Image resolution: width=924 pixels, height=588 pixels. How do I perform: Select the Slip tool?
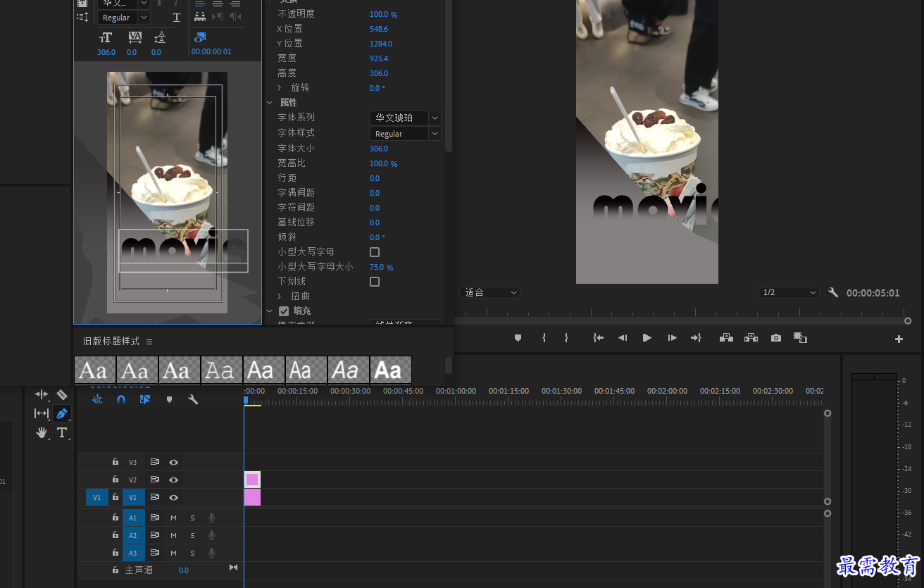[42, 413]
